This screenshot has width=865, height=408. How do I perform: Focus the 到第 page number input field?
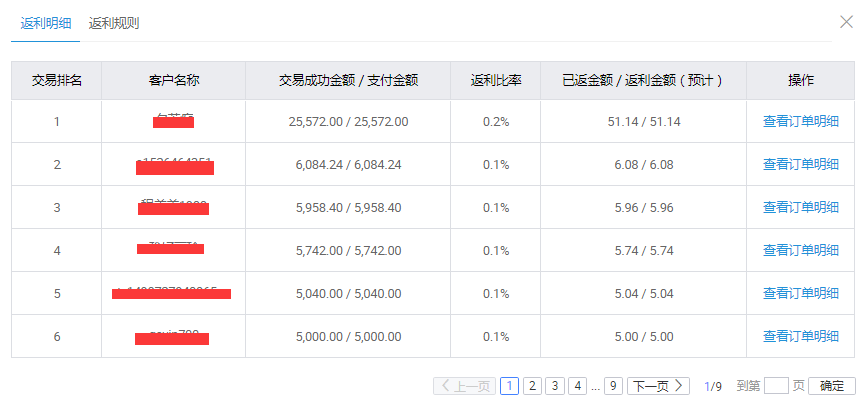tap(776, 386)
